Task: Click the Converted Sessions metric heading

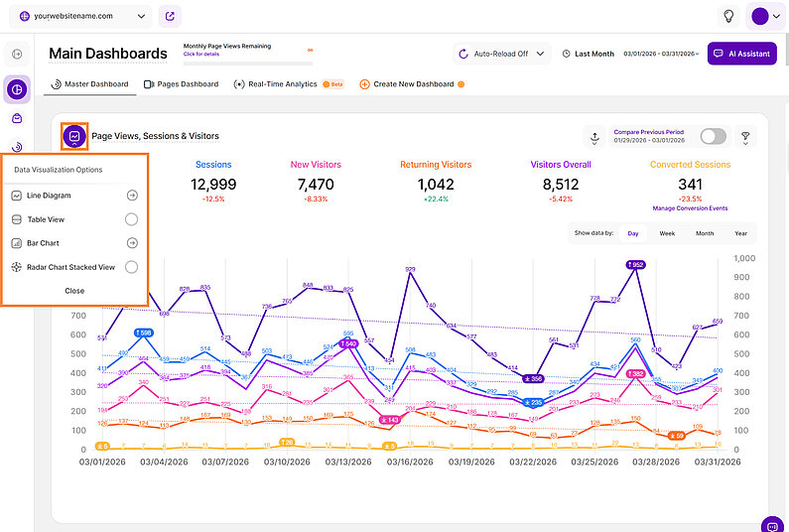Action: 690,165
